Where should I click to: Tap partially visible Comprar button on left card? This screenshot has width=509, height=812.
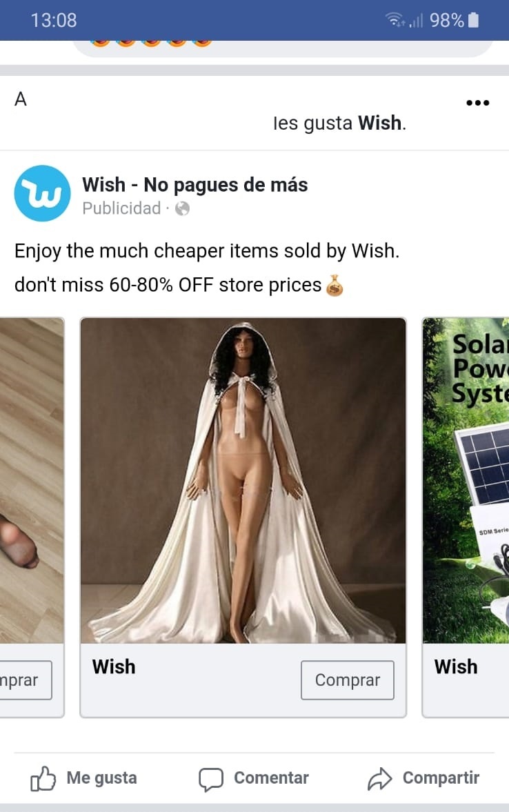click(x=25, y=680)
